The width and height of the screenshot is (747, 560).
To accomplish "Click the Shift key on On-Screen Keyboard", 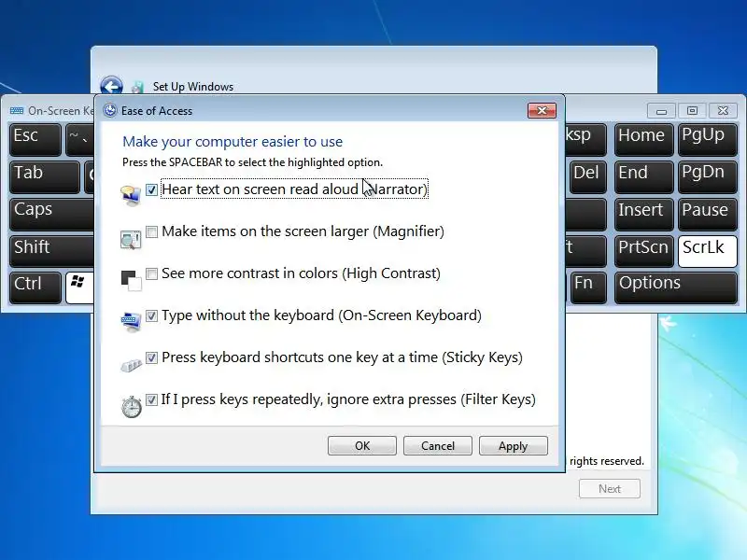I will coord(51,251).
